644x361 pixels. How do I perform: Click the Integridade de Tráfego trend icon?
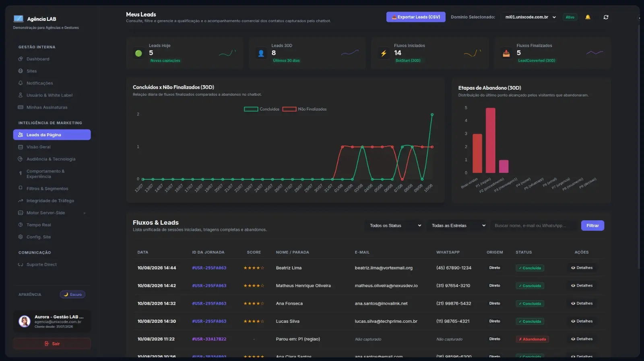point(21,201)
